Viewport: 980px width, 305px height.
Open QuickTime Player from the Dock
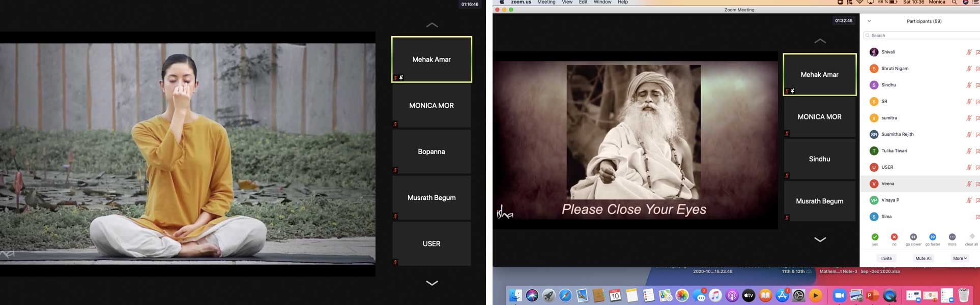[889, 295]
